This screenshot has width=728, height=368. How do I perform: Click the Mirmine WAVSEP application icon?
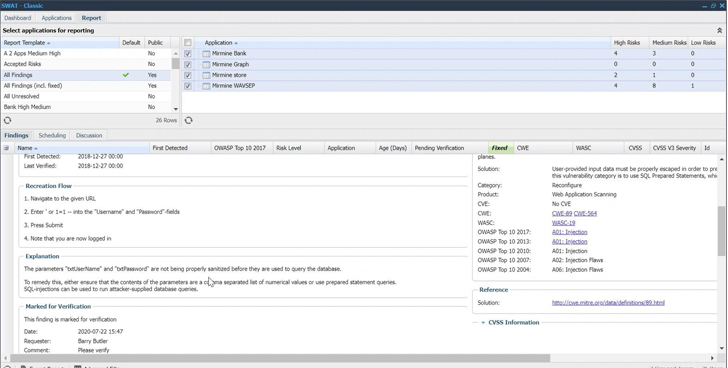pos(206,86)
